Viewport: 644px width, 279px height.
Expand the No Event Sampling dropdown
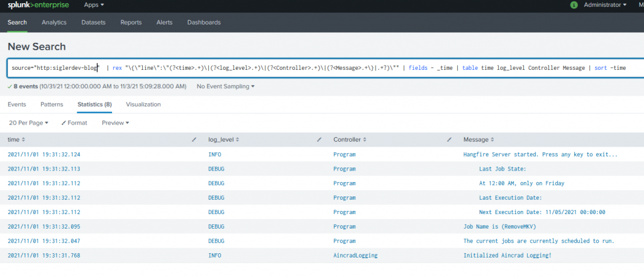(226, 86)
